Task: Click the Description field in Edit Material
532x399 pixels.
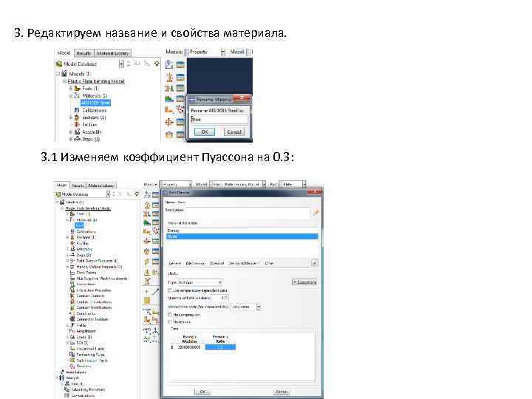Action: coord(248,213)
